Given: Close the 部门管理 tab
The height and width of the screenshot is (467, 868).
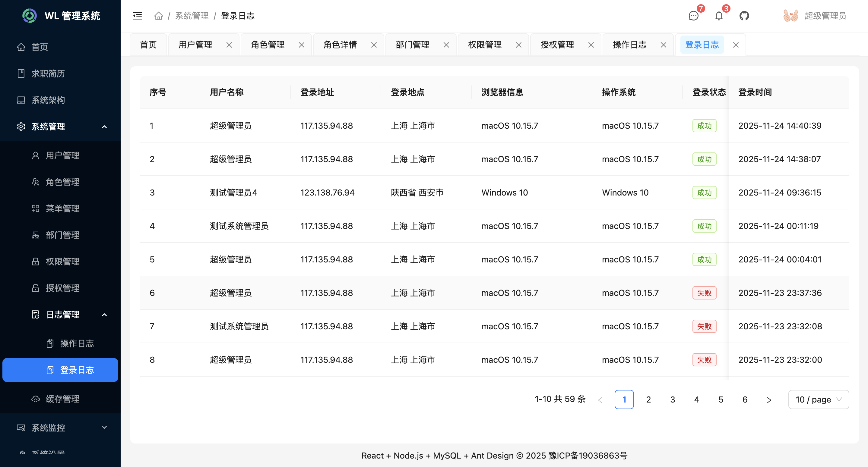Looking at the screenshot, I should tap(446, 45).
